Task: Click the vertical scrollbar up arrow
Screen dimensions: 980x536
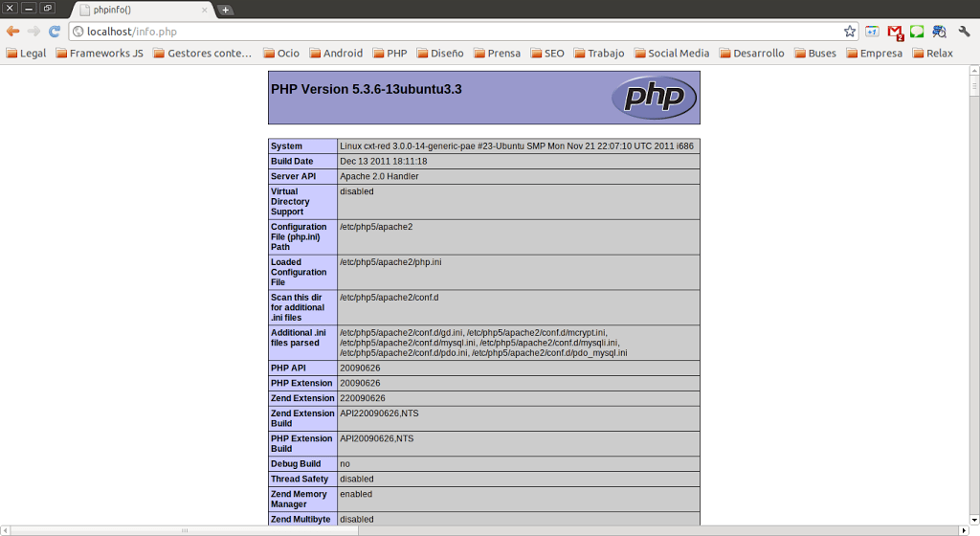Action: [x=974, y=71]
